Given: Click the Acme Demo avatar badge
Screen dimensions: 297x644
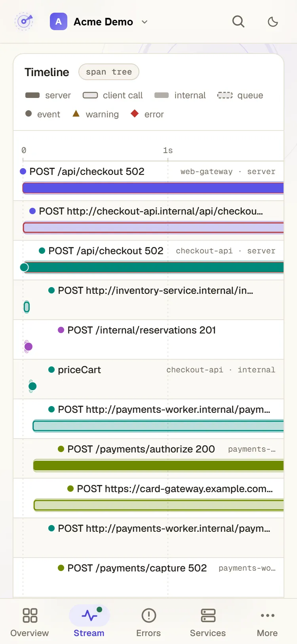Looking at the screenshot, I should (x=59, y=21).
